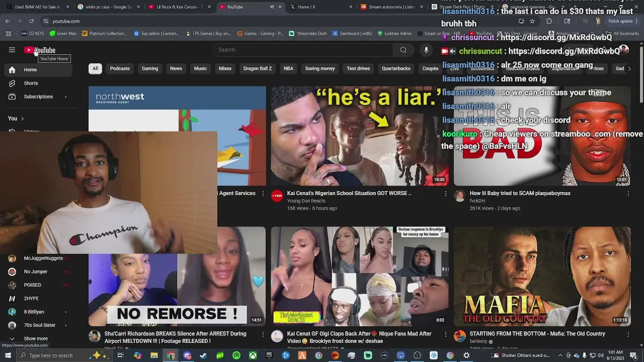
Task: Open the Windows Start menu
Action: click(8, 355)
